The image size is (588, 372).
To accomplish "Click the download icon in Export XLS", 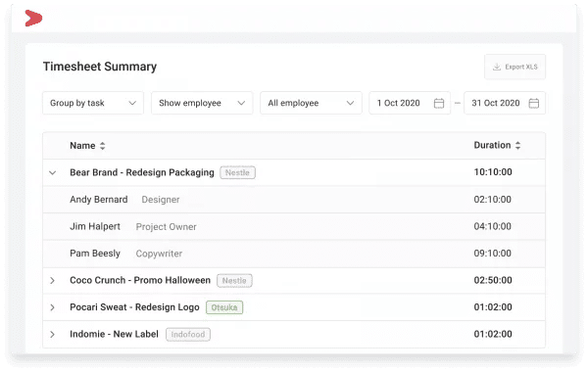I will 497,67.
